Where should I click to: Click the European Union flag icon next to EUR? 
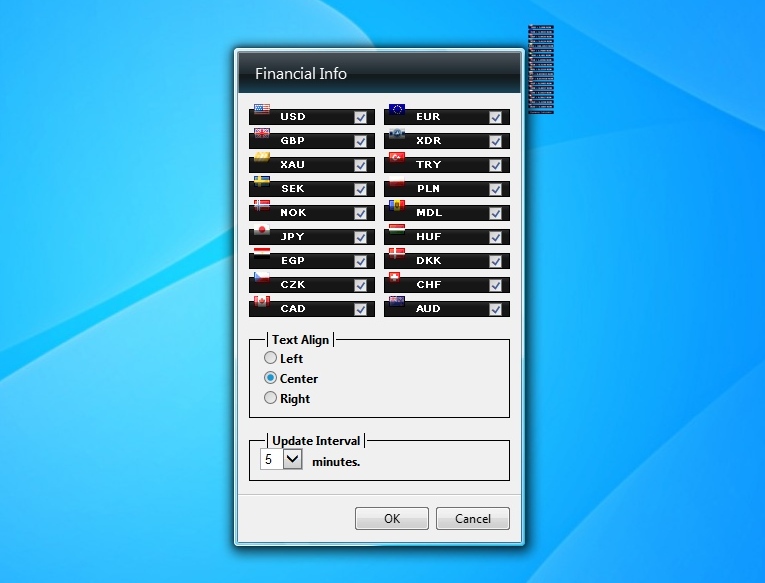[397, 109]
